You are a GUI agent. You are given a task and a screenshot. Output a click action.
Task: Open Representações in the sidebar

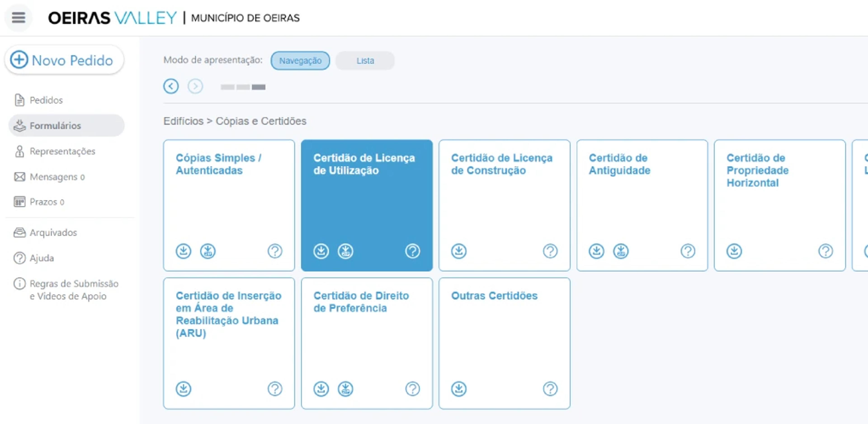pyautogui.click(x=55, y=151)
